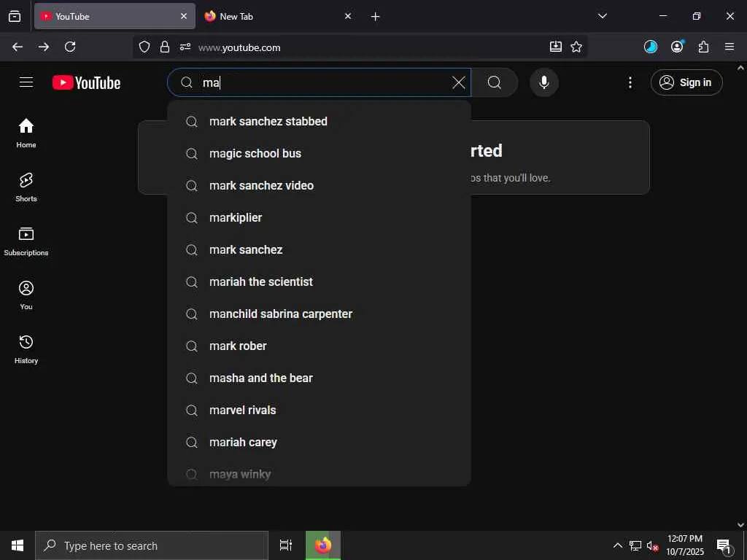Screen dimensions: 747x560
Task: Click the page scrollbar up arrow
Action: [741, 68]
